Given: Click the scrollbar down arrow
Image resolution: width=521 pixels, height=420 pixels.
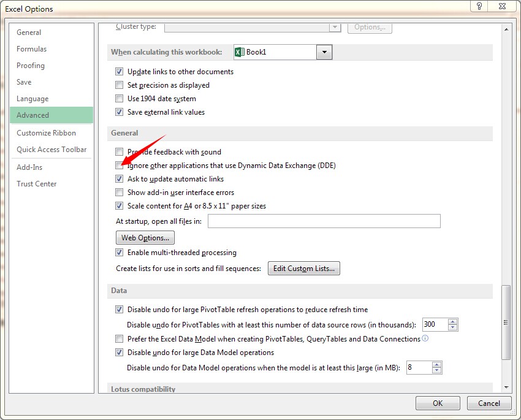Looking at the screenshot, I should [506, 387].
